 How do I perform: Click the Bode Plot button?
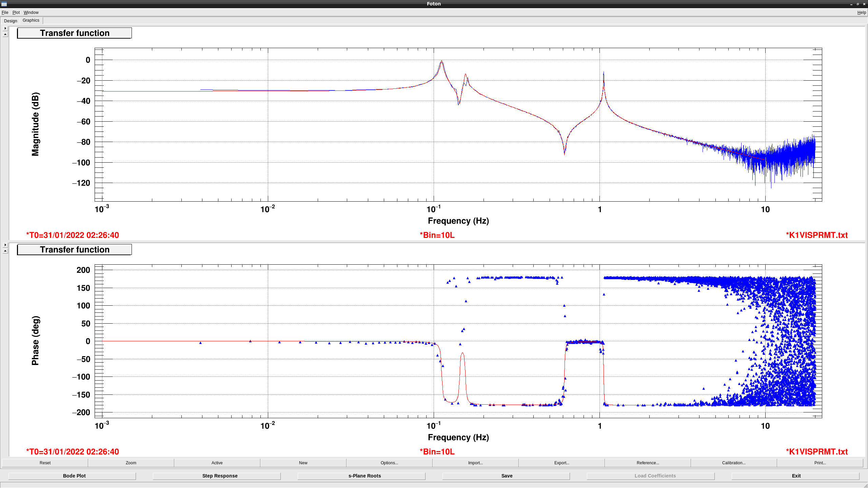pos(72,476)
